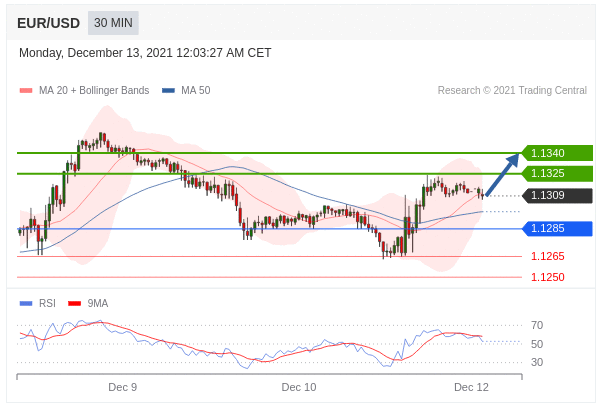Viewport: 598px width, 405px height.
Task: Click the blue upward forecast arrow
Action: (503, 174)
